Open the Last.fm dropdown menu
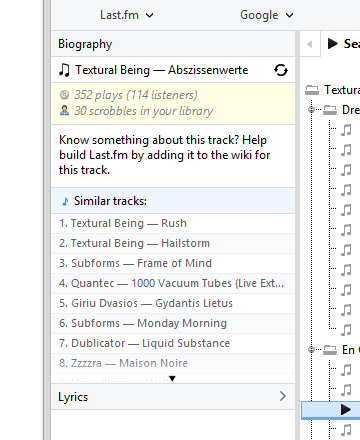This screenshot has width=360, height=440. click(x=127, y=15)
